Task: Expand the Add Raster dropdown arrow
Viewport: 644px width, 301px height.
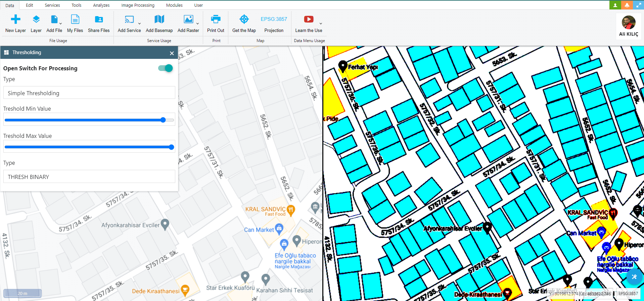Action: tap(197, 24)
